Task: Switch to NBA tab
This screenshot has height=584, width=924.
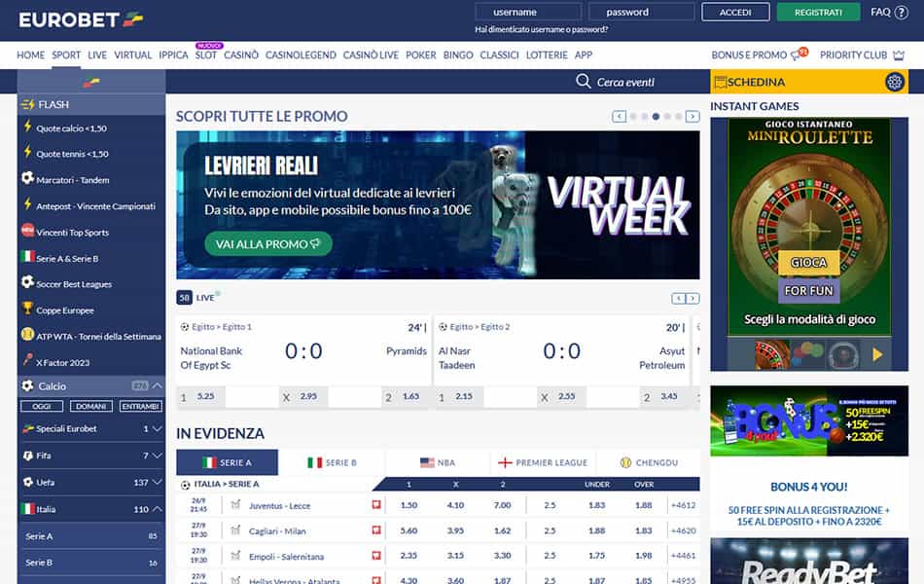Action: [438, 462]
